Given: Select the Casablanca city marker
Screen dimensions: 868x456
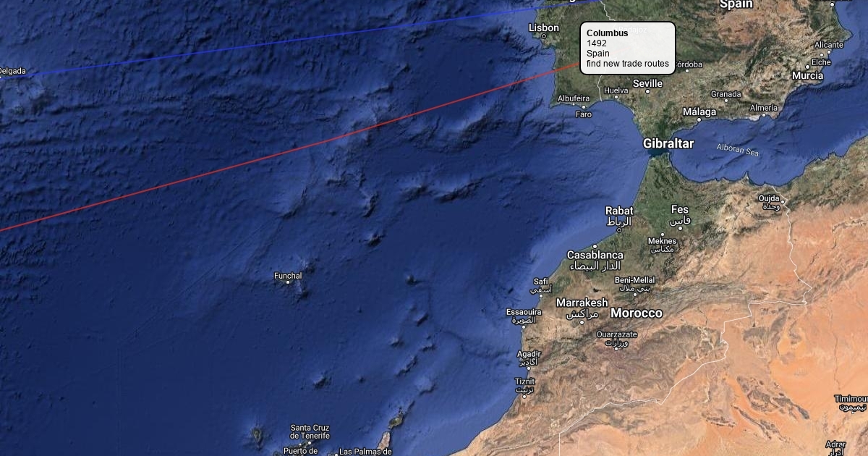Looking at the screenshot, I should click(595, 246).
